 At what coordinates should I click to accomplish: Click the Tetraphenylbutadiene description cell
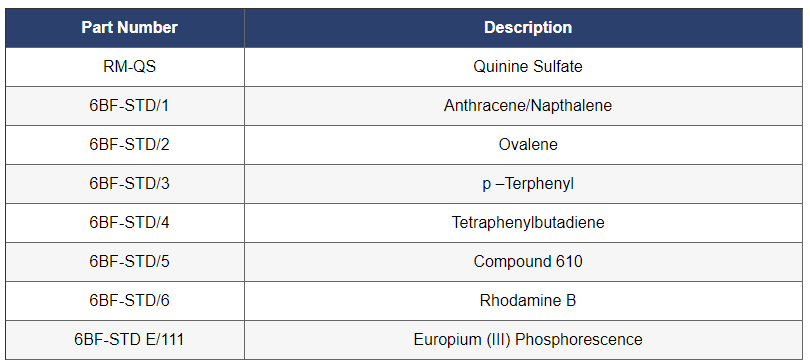[523, 223]
